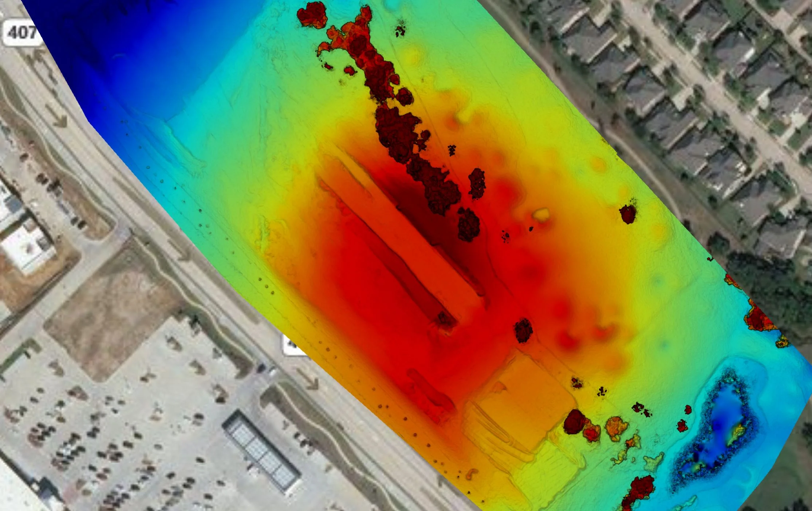The height and width of the screenshot is (511, 812).
Task: Click the small yellow spot in the orange area
Action: pyautogui.click(x=541, y=215)
